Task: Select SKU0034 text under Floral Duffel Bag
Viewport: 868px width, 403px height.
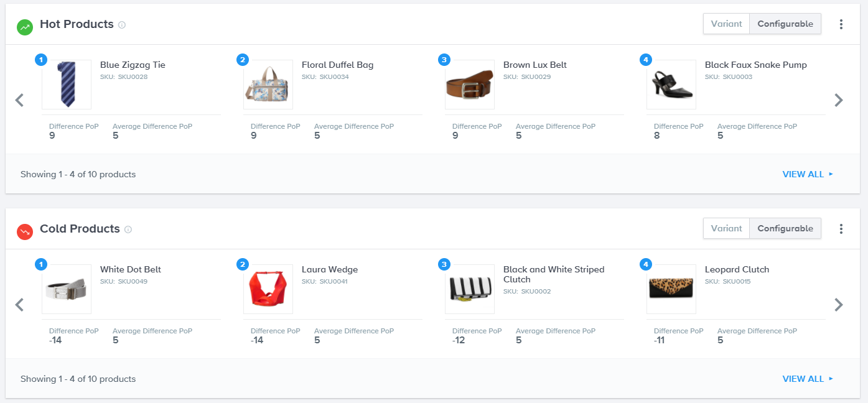Action: [x=334, y=77]
